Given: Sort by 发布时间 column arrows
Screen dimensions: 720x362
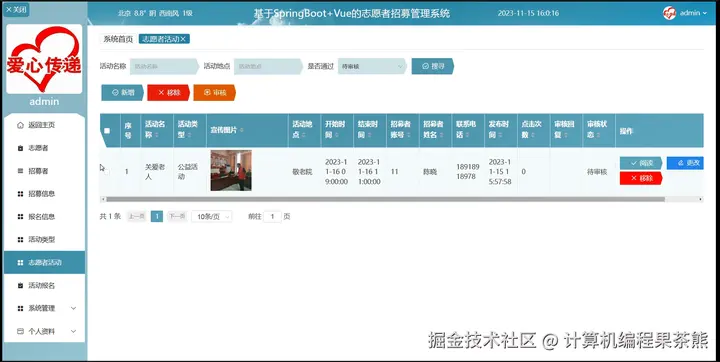Looking at the screenshot, I should [x=500, y=136].
